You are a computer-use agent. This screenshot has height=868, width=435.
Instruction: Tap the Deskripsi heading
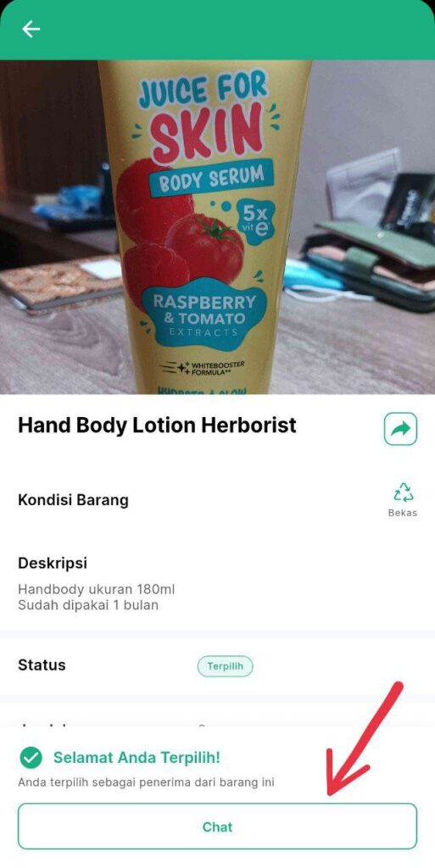tap(53, 564)
